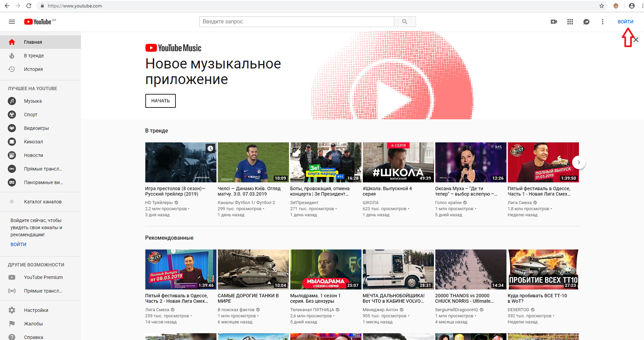Open title Куда пробивать ВСЕ ТТ-10
Viewport: 644px width, 340px height.
pos(537,298)
